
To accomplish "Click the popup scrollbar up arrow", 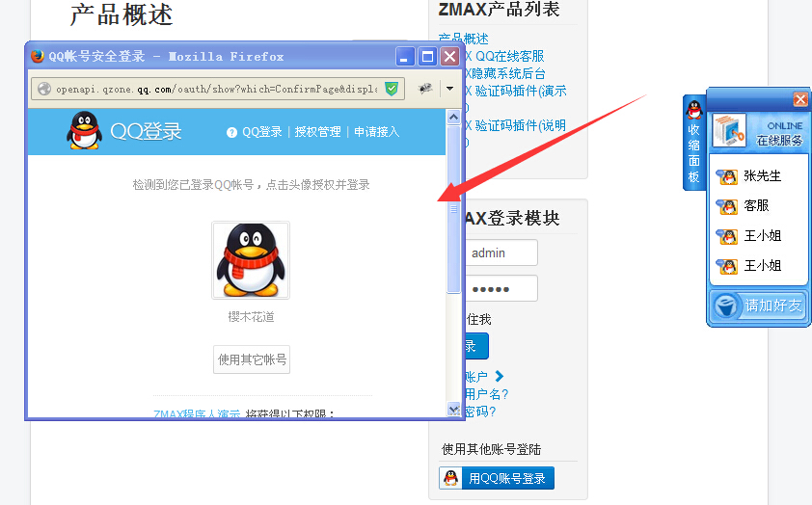I will click(453, 118).
